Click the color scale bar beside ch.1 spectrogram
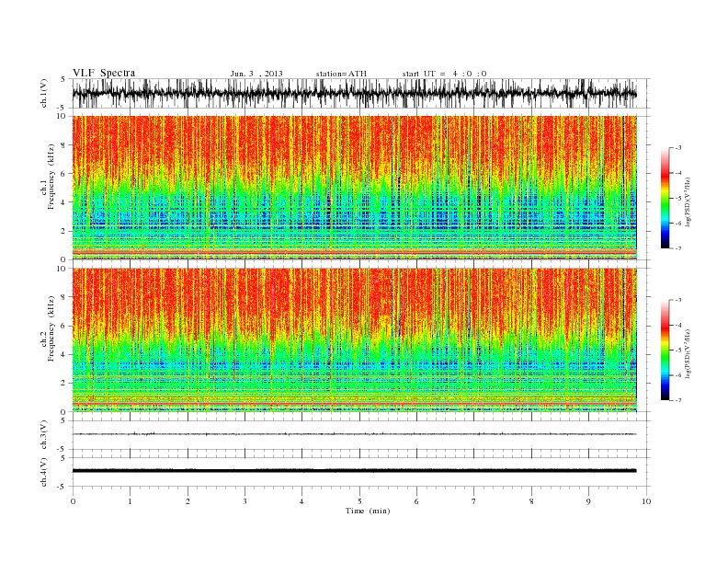 (x=665, y=198)
